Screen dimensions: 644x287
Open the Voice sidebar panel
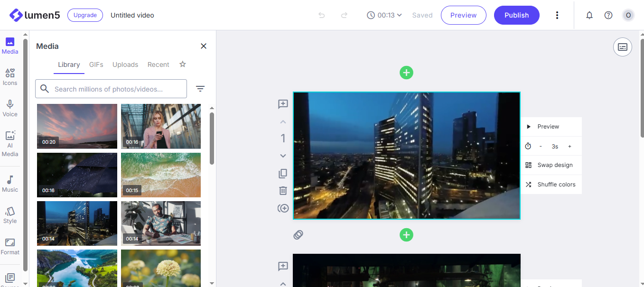tap(10, 109)
